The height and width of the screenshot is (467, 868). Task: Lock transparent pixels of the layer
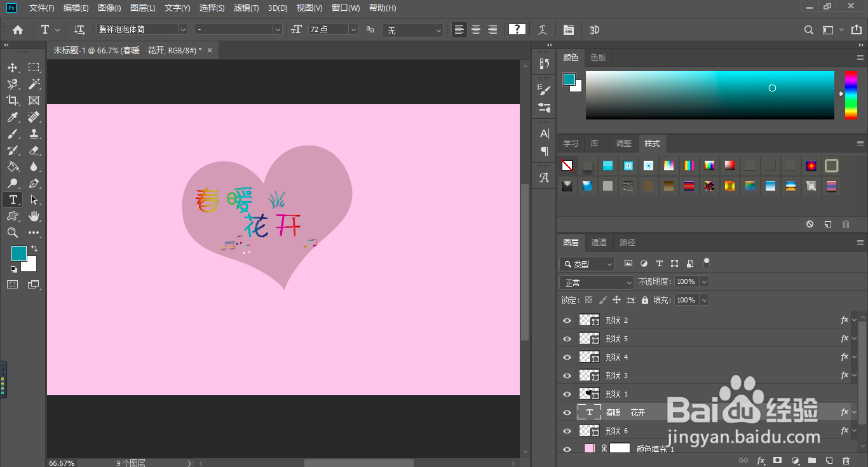tap(588, 300)
